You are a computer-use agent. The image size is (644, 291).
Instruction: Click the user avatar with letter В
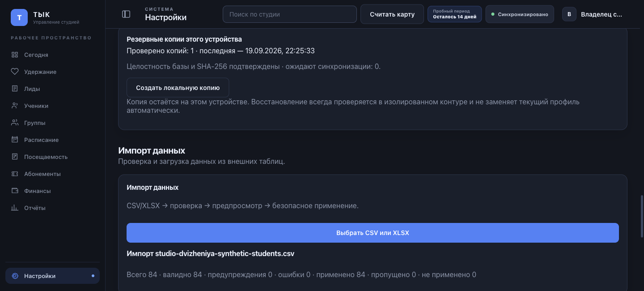tap(569, 14)
